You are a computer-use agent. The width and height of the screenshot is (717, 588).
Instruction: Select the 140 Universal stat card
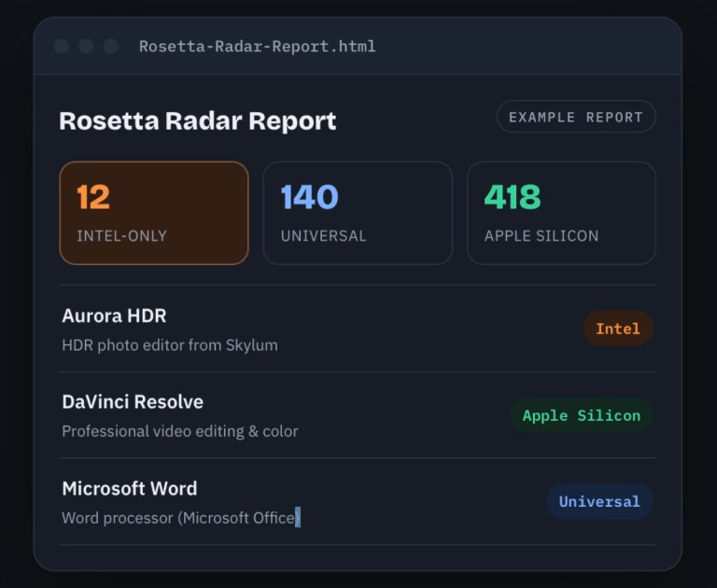point(358,213)
